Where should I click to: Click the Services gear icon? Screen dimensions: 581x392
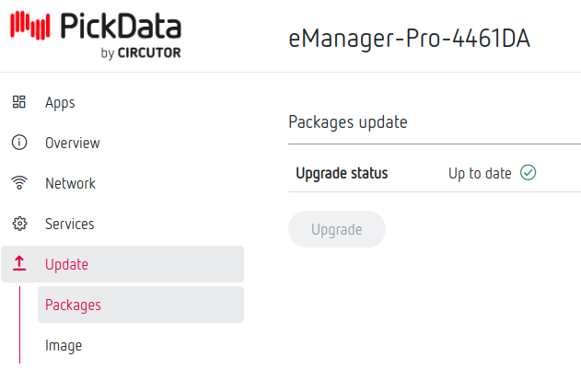[19, 224]
